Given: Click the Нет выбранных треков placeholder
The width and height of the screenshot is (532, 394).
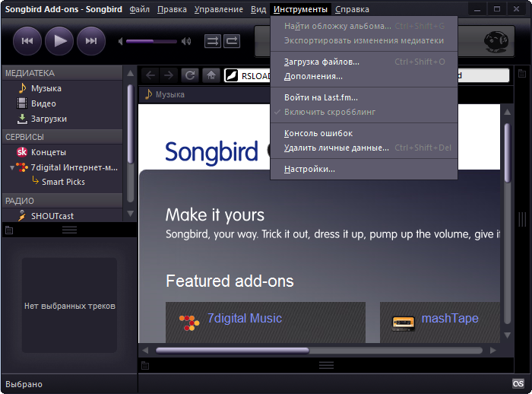Looking at the screenshot, I should point(70,306).
